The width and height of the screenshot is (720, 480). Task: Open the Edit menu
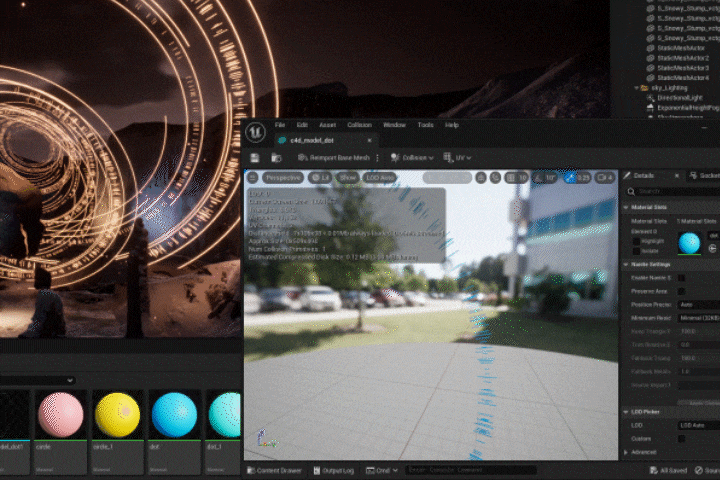click(302, 125)
